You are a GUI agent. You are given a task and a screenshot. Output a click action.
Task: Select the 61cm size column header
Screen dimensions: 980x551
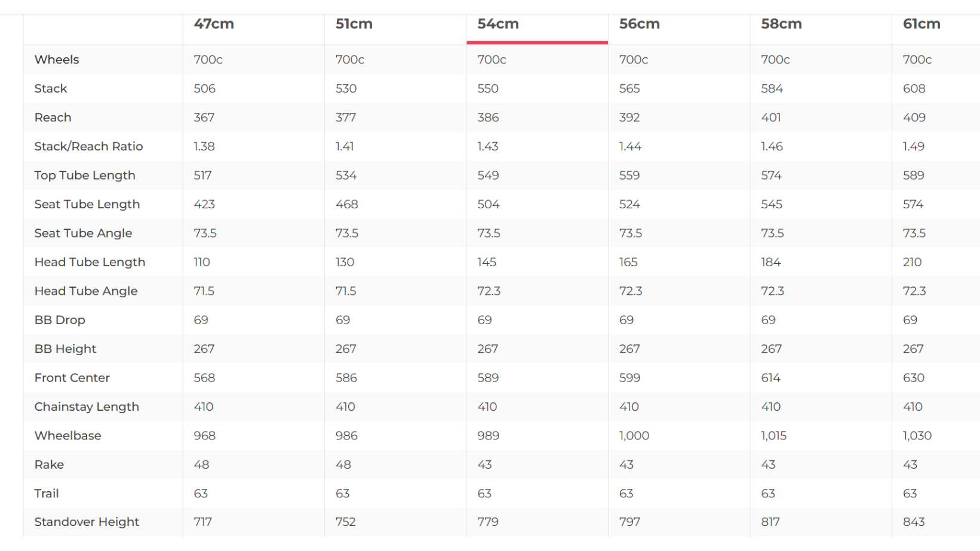tap(921, 24)
